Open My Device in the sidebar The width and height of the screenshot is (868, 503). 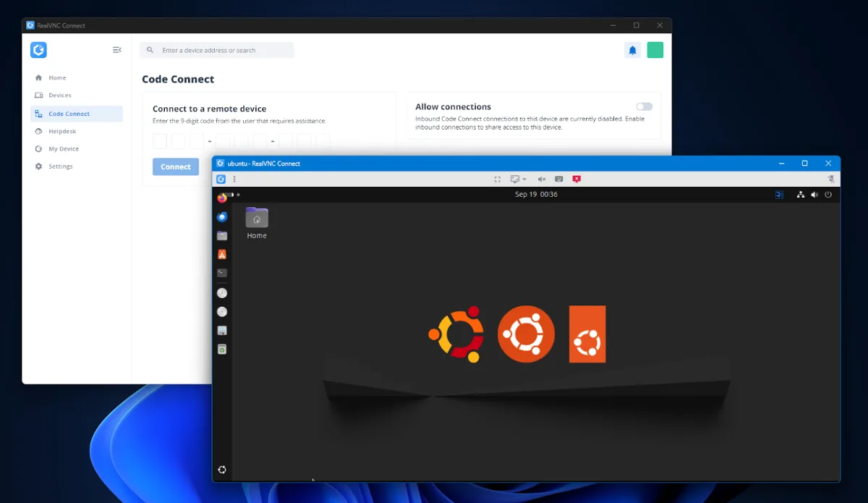[77, 148]
